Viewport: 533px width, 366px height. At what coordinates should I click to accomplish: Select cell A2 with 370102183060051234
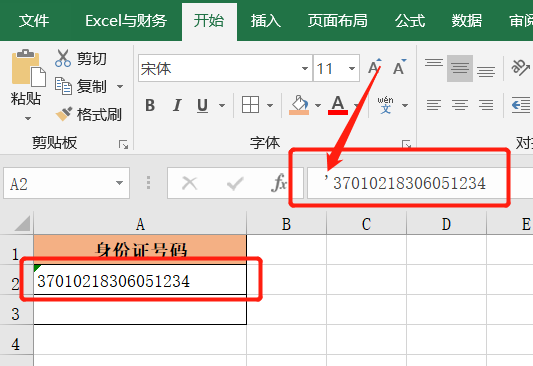(x=140, y=280)
